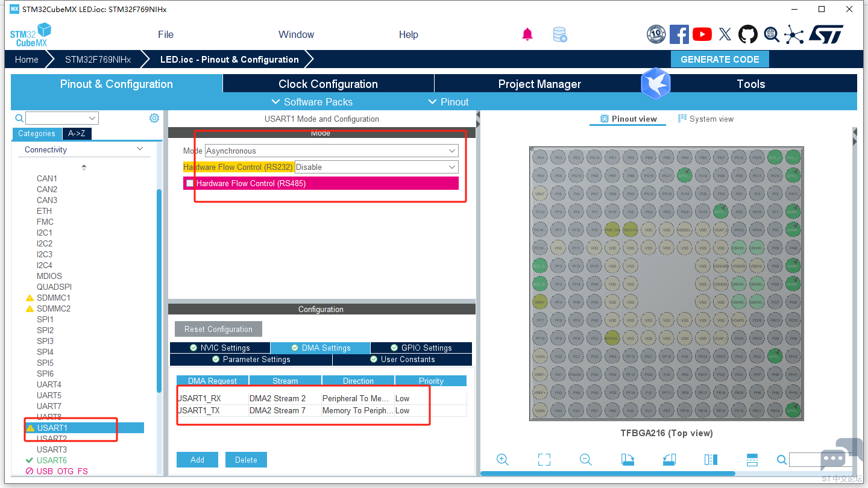Click the peripheral search input field
Screen dimensions: 868x488
point(57,118)
